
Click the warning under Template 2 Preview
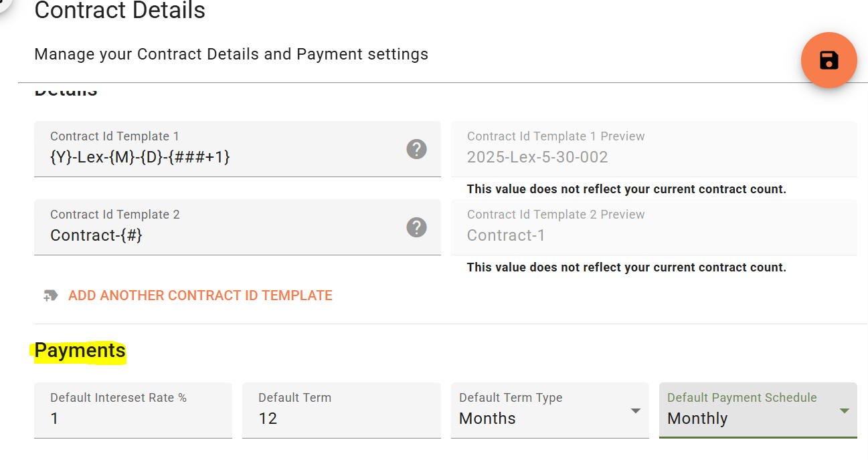point(626,267)
